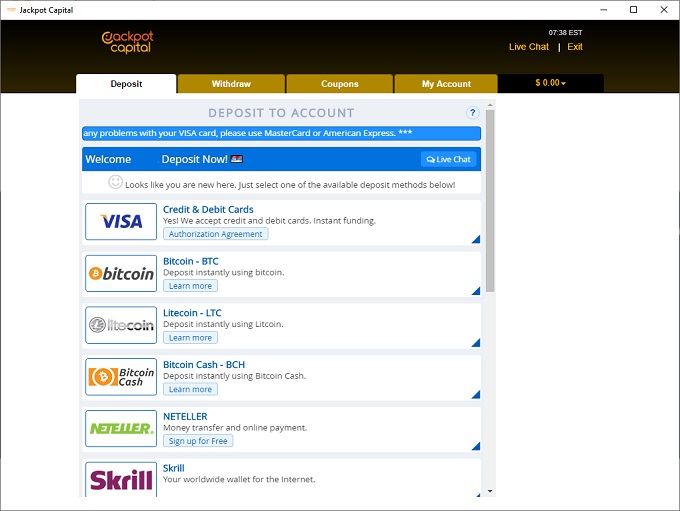The height and width of the screenshot is (511, 680).
Task: Expand the Bitcoin - BTC corner arrow
Action: tap(476, 291)
